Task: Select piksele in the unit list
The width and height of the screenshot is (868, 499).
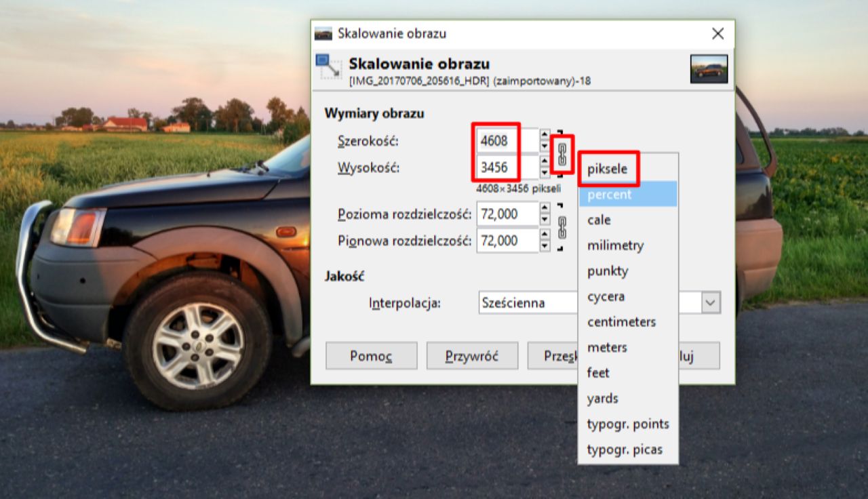Action: click(628, 169)
